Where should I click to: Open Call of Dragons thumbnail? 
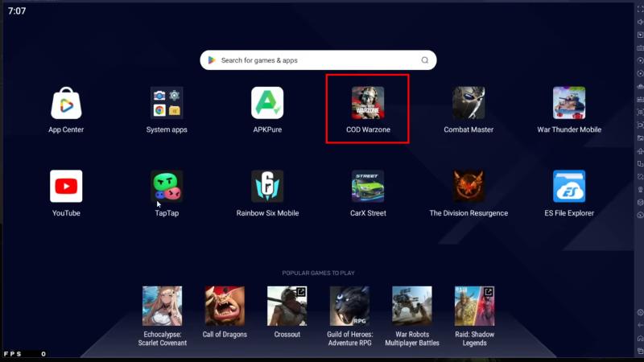click(x=225, y=306)
